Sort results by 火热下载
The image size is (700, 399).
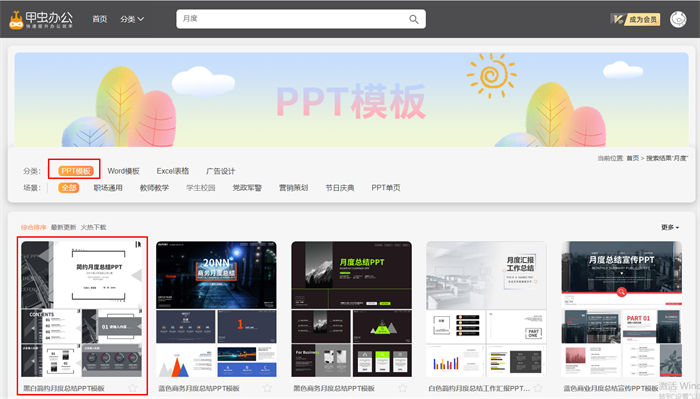[93, 227]
